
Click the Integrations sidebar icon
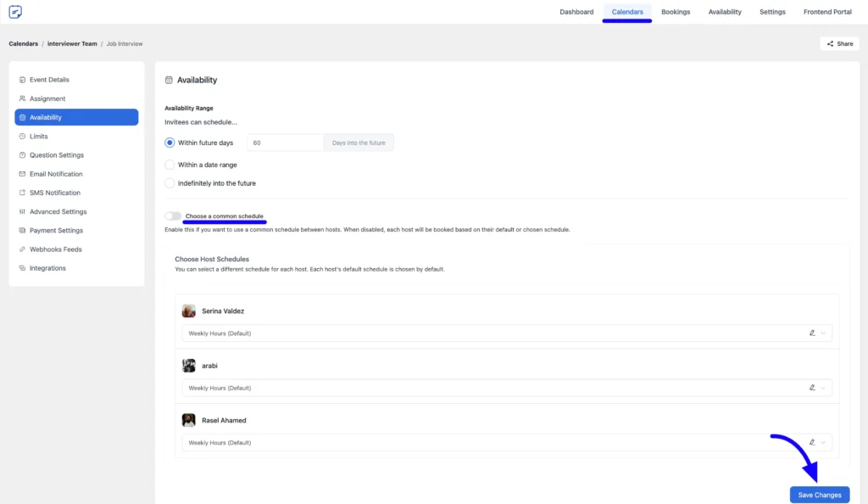(x=22, y=268)
